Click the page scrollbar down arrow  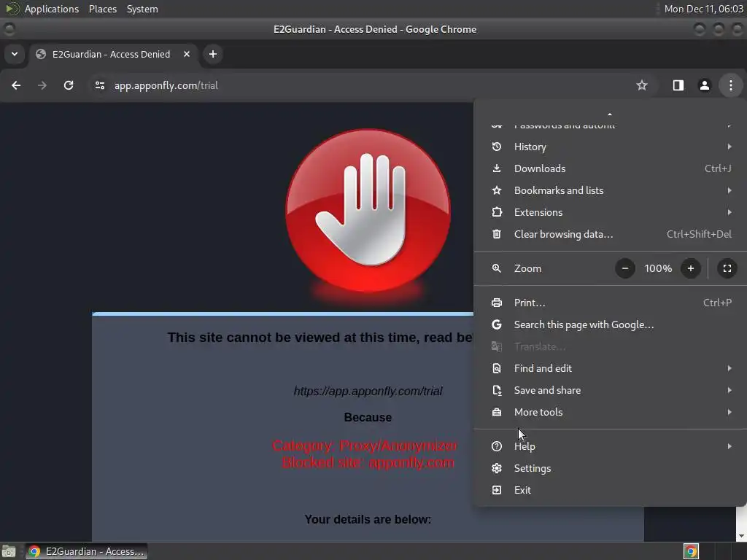[x=741, y=537]
